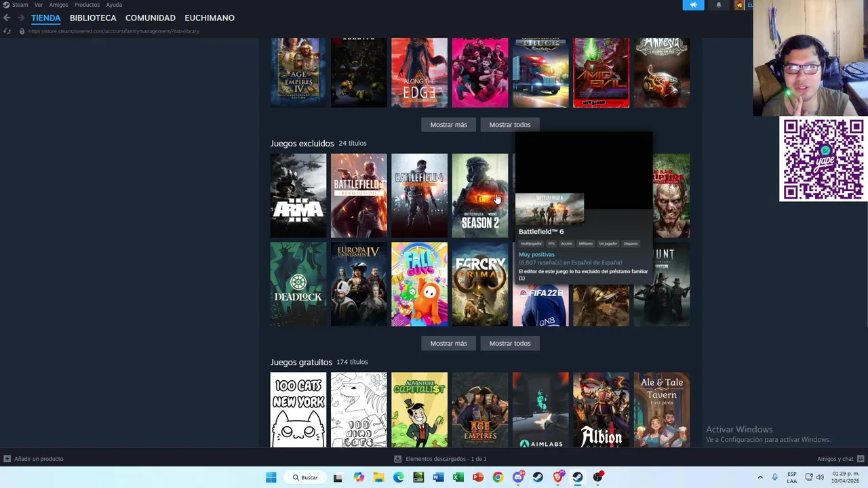Open Task View in the taskbar
The height and width of the screenshot is (488, 868).
[x=338, y=477]
